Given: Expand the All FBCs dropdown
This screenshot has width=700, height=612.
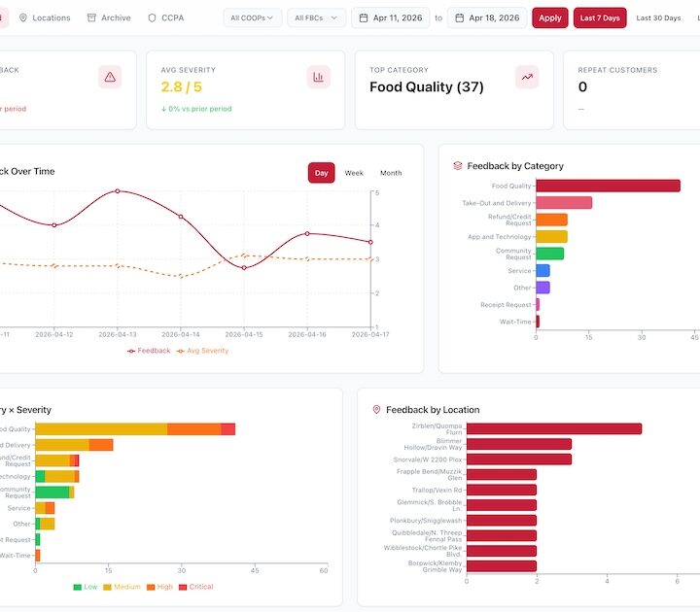Looking at the screenshot, I should [316, 17].
